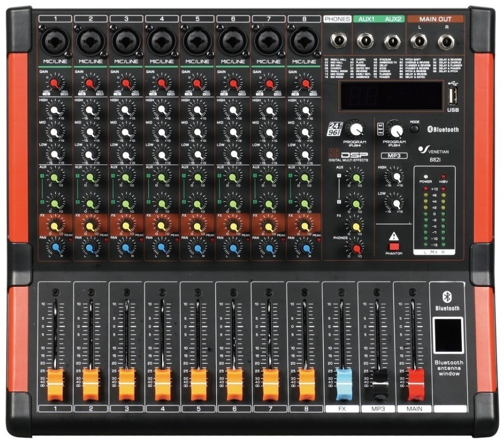Click the MP3 PROGRAM push knob
Screen dimensions: 504x443
[x=395, y=130]
